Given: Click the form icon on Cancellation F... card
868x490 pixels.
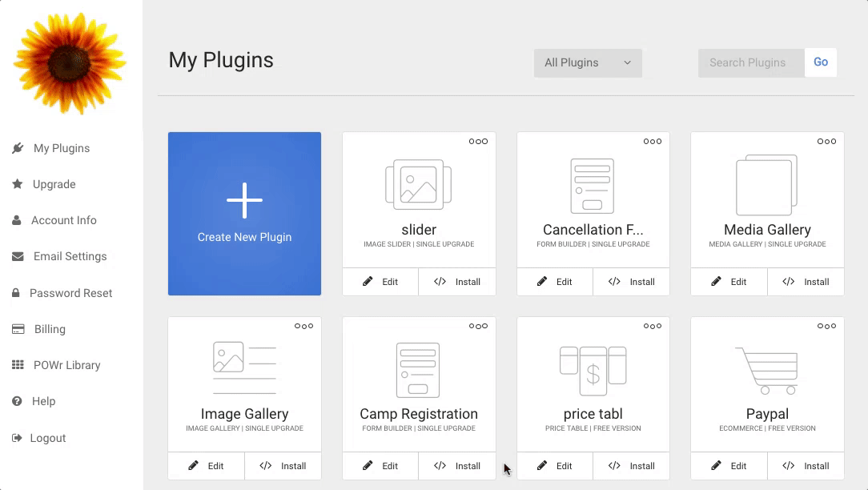Looking at the screenshot, I should [593, 186].
